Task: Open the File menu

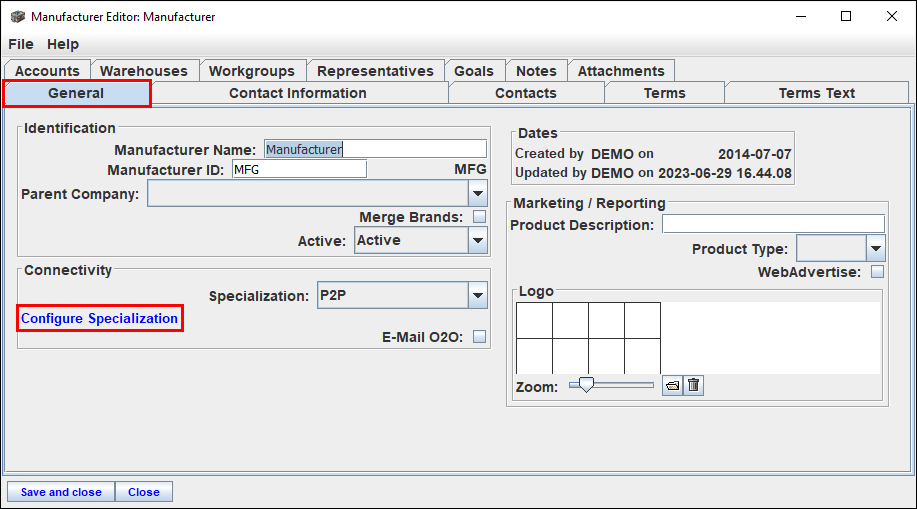Action: [20, 44]
